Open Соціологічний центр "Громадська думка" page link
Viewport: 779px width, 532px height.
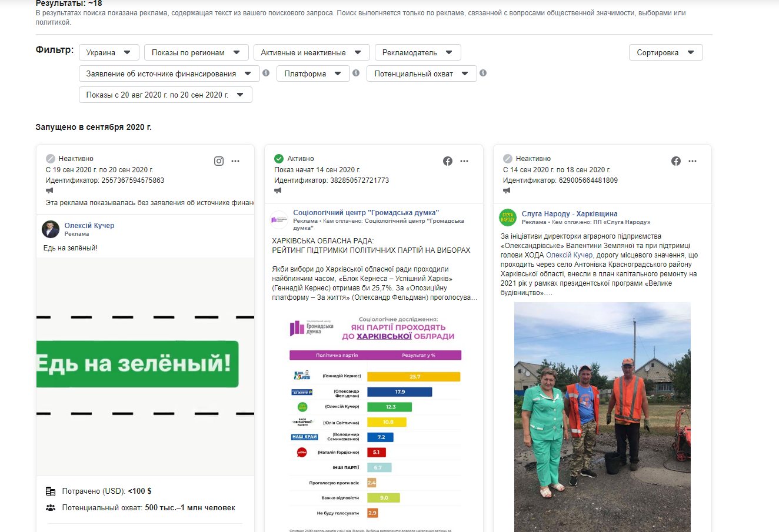tap(366, 213)
